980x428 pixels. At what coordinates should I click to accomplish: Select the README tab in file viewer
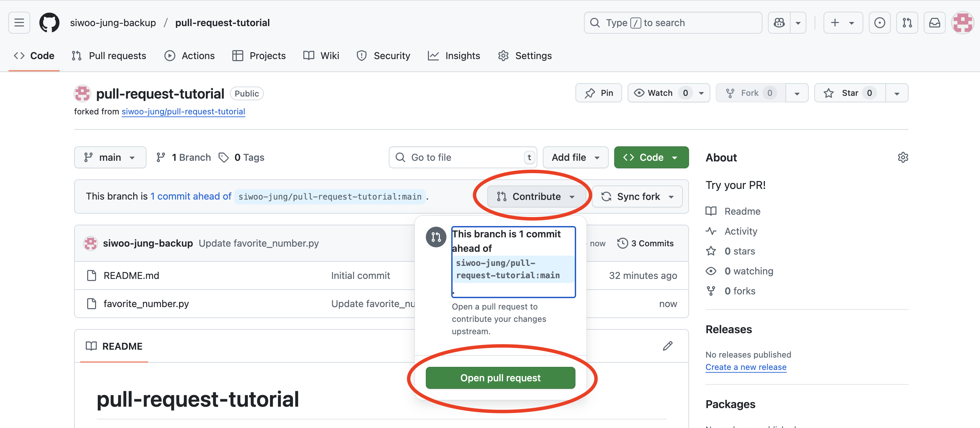click(x=114, y=346)
